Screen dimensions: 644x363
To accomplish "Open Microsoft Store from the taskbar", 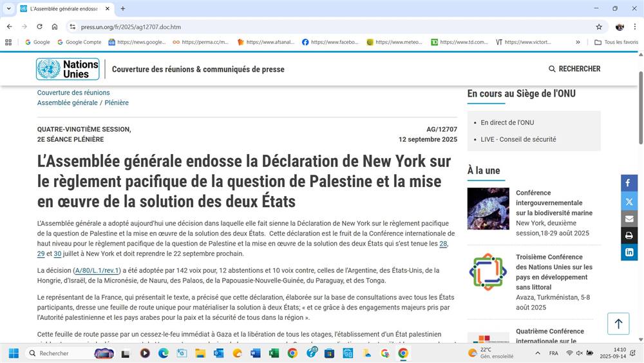I will coord(329,353).
